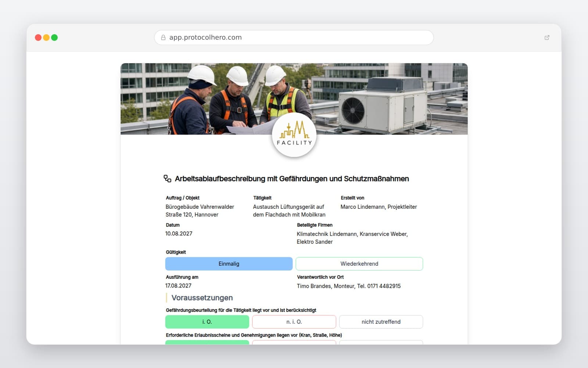Click the external link icon in browser bar
Image resolution: width=588 pixels, height=368 pixels.
click(x=547, y=38)
